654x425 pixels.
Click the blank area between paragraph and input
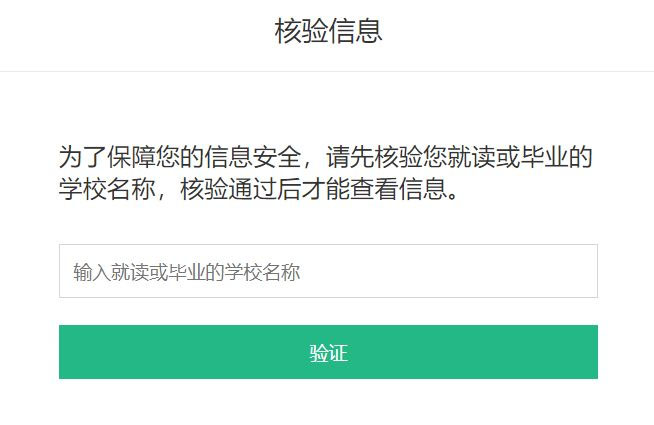click(328, 223)
